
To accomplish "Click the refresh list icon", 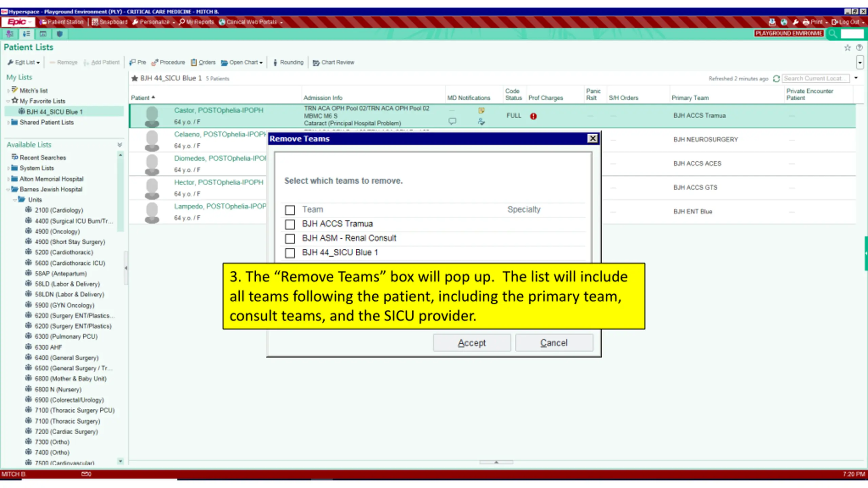I will click(x=776, y=79).
